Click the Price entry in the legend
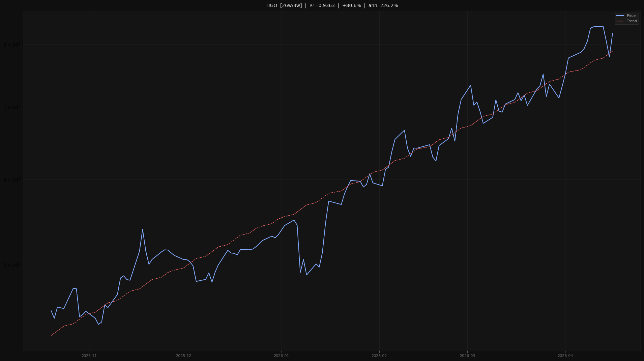644x361 pixels. point(631,16)
